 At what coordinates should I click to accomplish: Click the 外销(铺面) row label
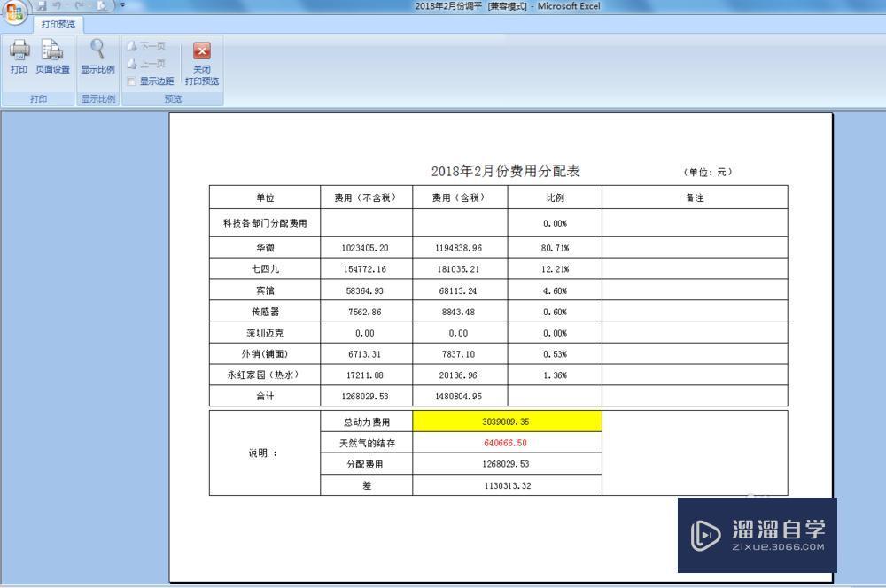tap(265, 353)
